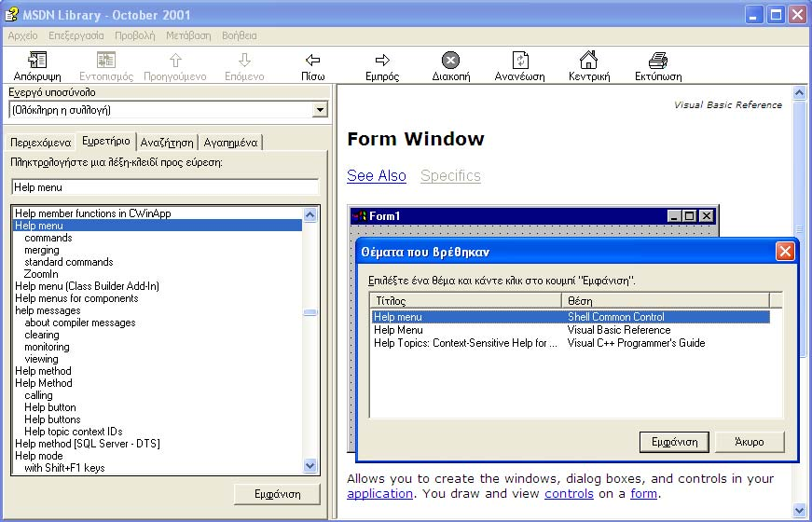
Task: Select commands index subentry
Action: 48,238
